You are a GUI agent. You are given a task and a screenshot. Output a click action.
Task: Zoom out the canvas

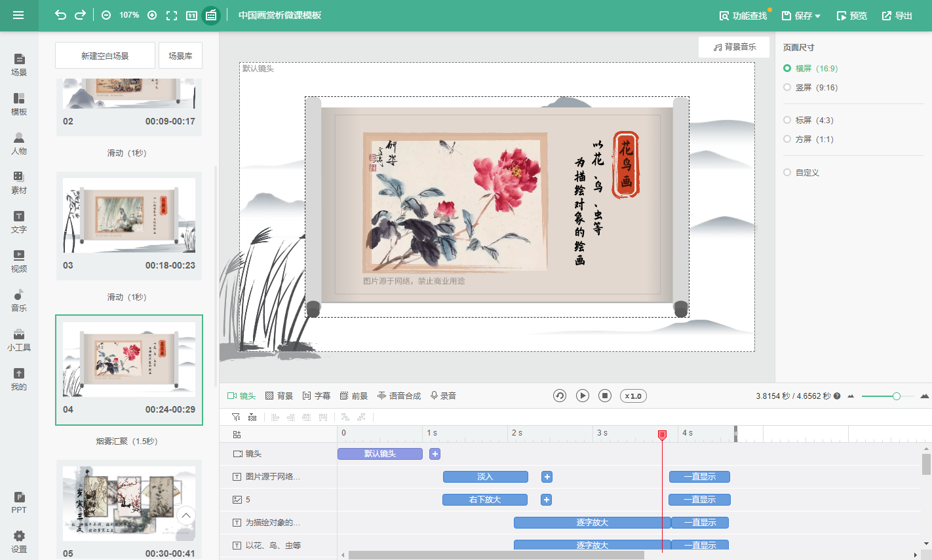(x=106, y=15)
